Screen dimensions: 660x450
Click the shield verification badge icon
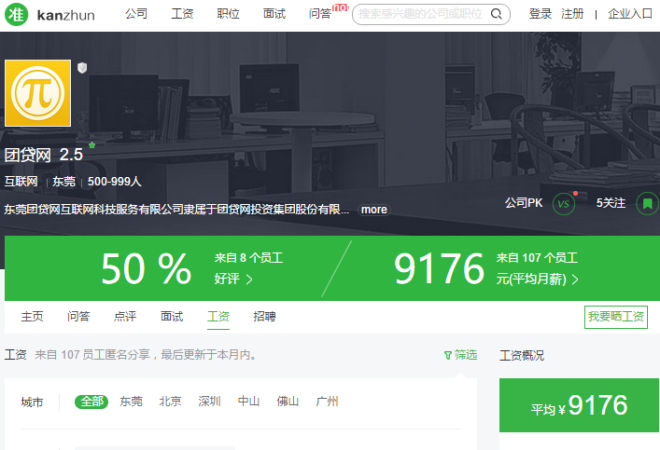pyautogui.click(x=82, y=67)
